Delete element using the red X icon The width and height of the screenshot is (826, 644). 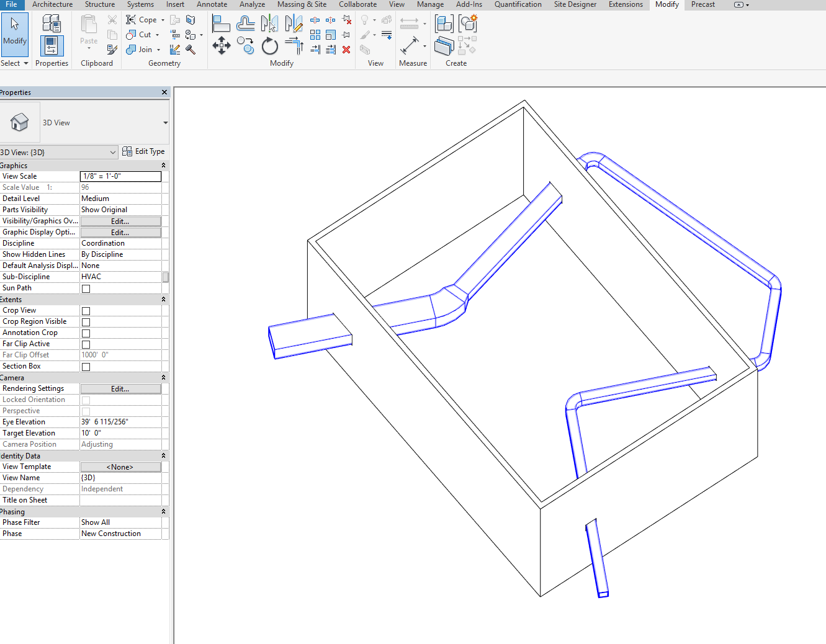[x=346, y=50]
